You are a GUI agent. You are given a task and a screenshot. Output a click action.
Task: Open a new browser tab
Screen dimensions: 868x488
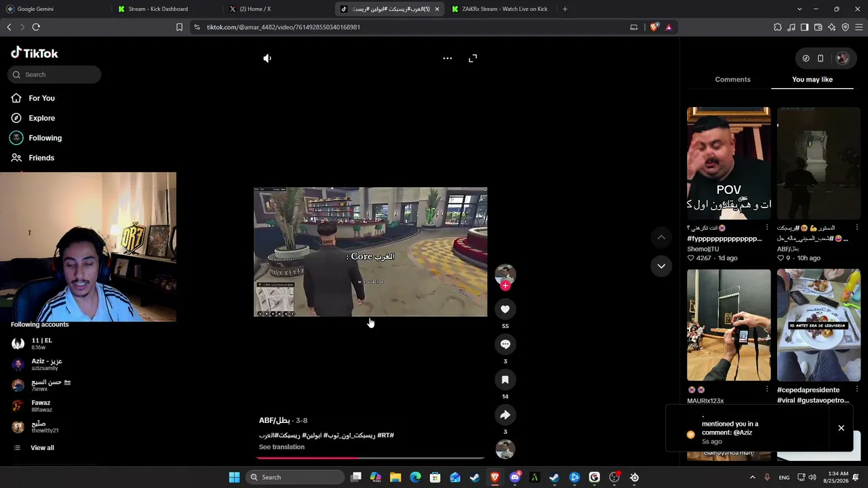(565, 9)
